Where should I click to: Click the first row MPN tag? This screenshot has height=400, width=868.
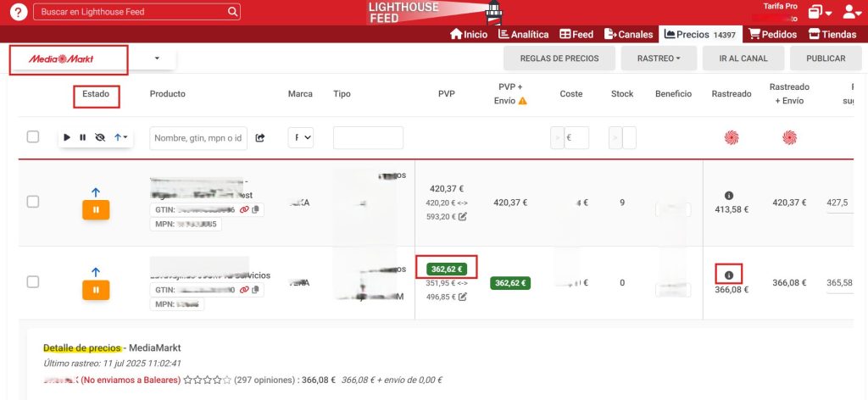tap(186, 224)
